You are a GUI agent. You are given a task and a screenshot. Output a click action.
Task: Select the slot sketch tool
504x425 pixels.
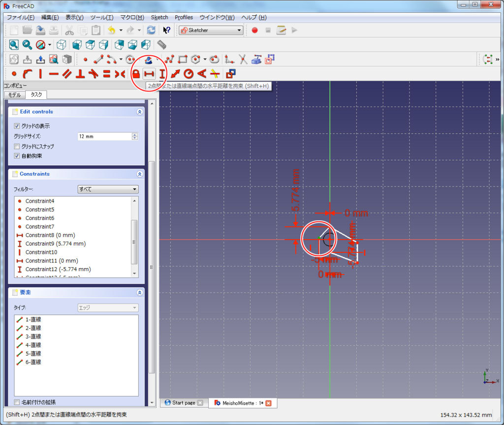[x=214, y=60]
